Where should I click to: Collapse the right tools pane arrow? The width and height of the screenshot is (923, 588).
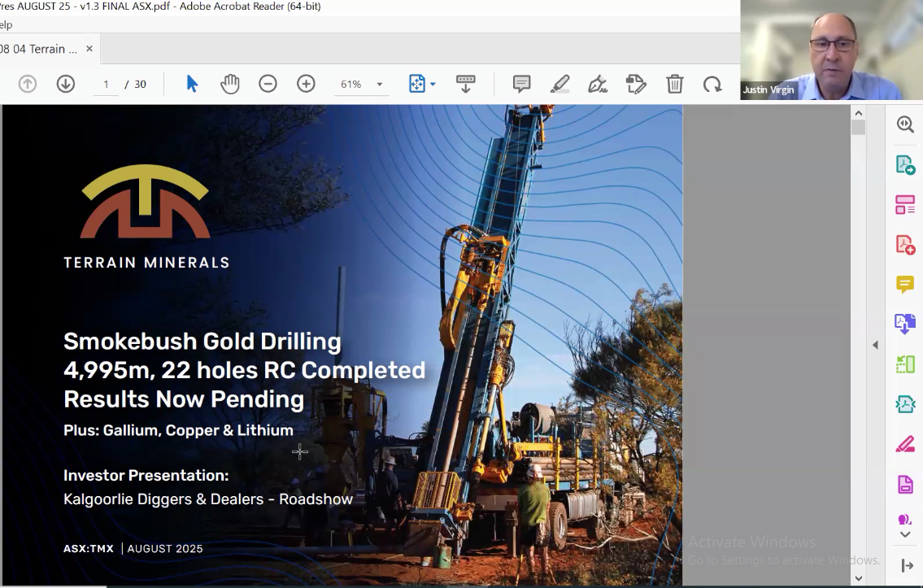pyautogui.click(x=875, y=345)
